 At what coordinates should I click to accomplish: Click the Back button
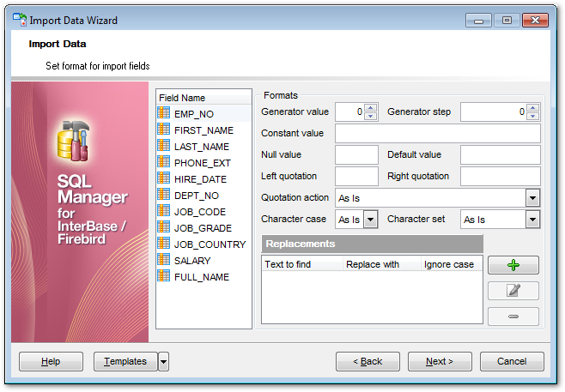tap(368, 362)
